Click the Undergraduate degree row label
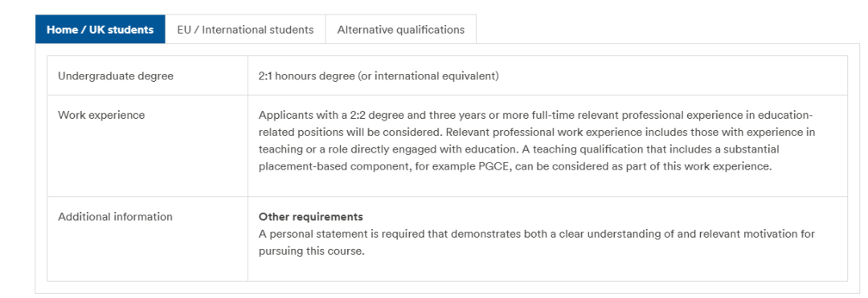The height and width of the screenshot is (298, 868). click(116, 76)
